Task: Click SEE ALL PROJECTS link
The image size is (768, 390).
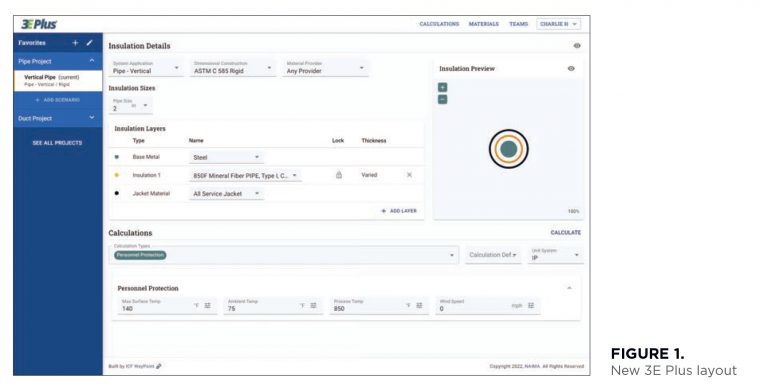Action: (57, 143)
